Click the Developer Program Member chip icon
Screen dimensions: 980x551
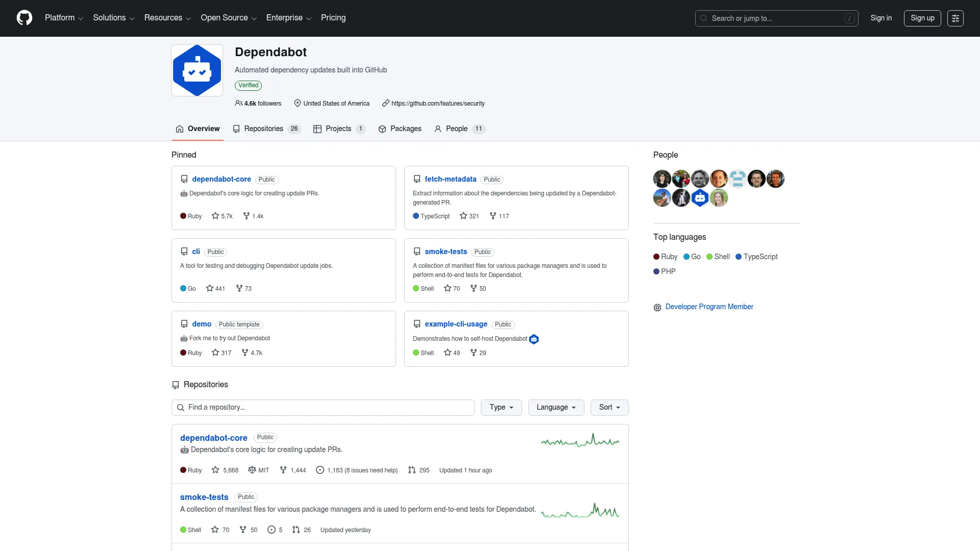pyautogui.click(x=657, y=307)
